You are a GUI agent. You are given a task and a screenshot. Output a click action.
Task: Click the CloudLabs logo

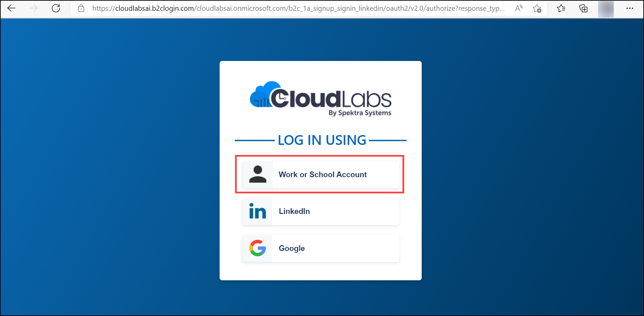coord(321,99)
